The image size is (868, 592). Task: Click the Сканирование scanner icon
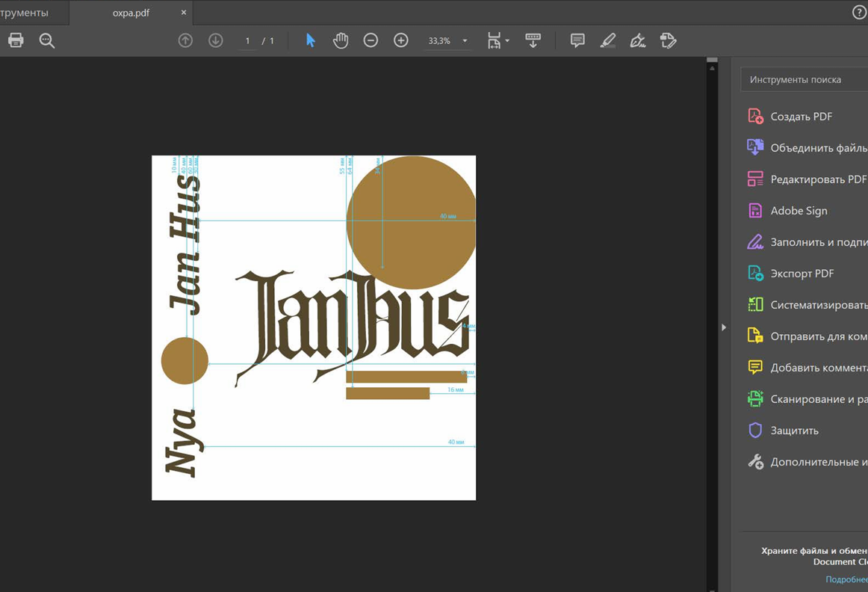click(756, 398)
